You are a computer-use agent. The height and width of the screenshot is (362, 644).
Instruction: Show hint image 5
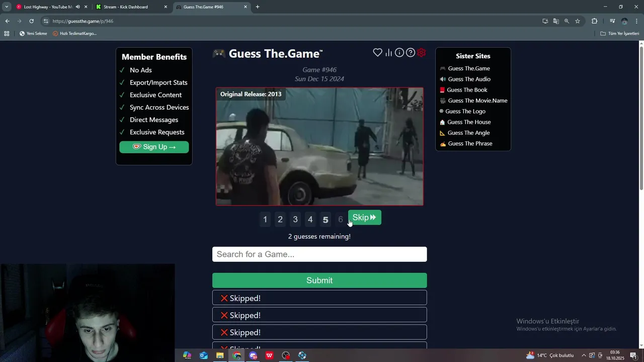click(x=326, y=219)
